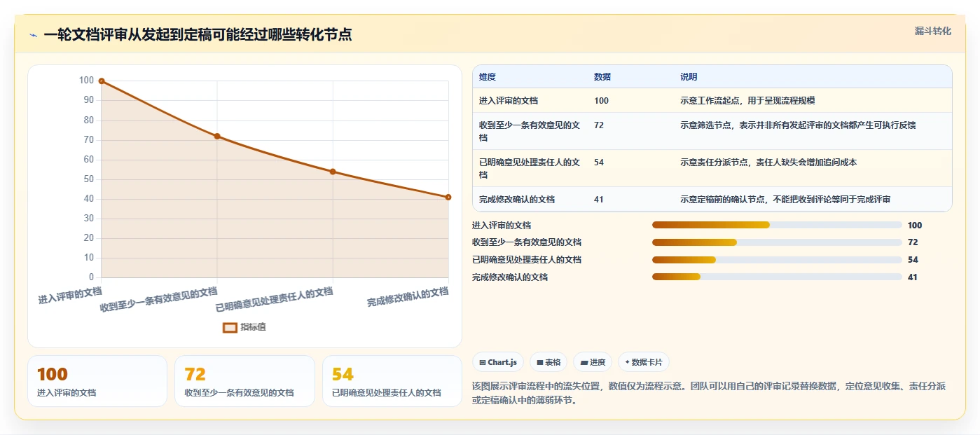Click the table cell 收到至少一条有效意见的文档
The height and width of the screenshot is (435, 980).
(530, 131)
